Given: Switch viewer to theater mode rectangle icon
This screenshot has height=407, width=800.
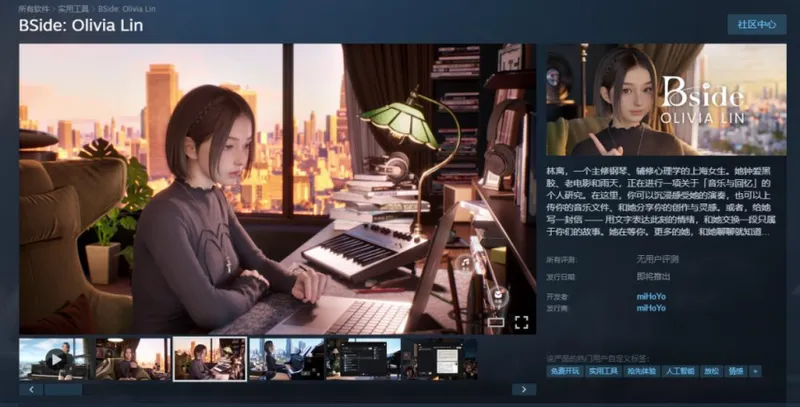Looking at the screenshot, I should (496, 322).
